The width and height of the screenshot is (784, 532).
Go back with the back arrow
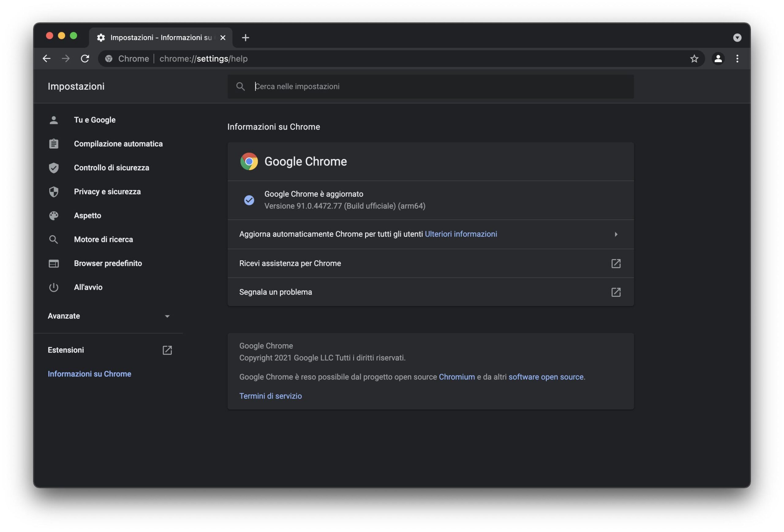(x=47, y=59)
